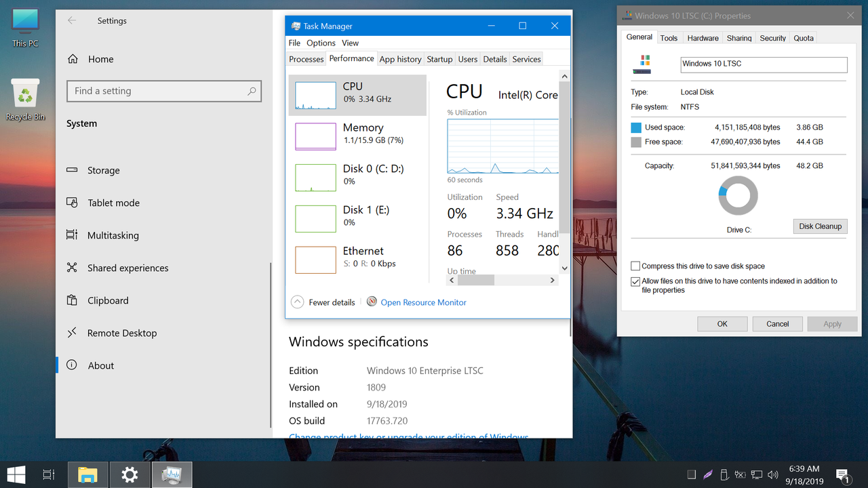Switch to the Services tab
This screenshot has height=488, width=868.
point(527,59)
